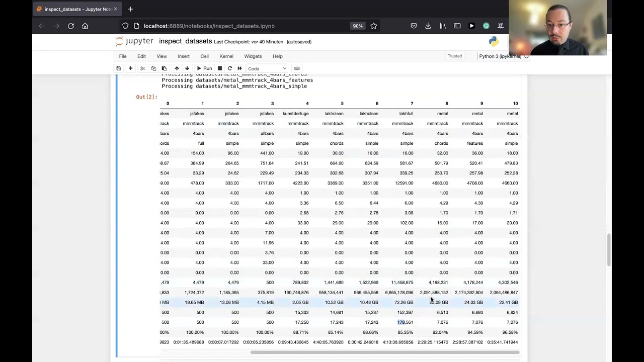Toggle the browser sidebar icon
Screen dimensions: 644x362
click(457, 26)
